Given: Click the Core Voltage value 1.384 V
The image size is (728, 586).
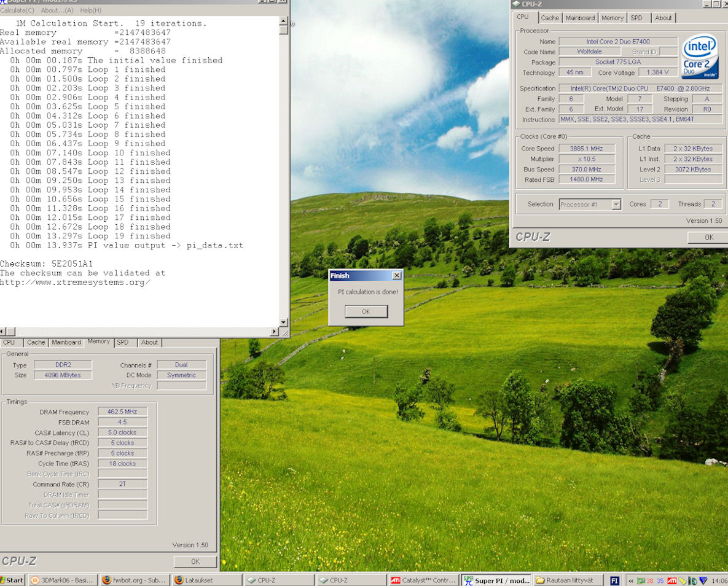Looking at the screenshot, I should [657, 72].
